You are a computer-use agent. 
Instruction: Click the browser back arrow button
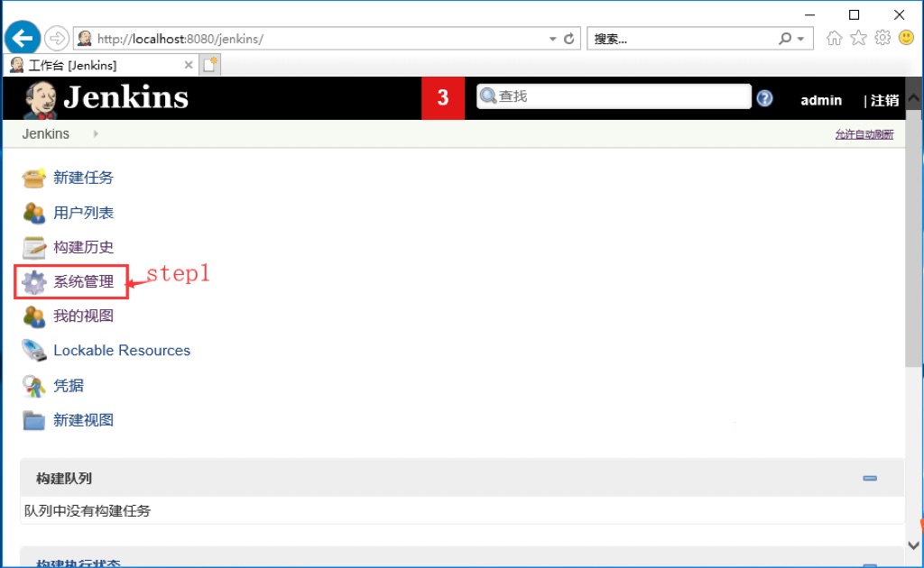pyautogui.click(x=23, y=38)
